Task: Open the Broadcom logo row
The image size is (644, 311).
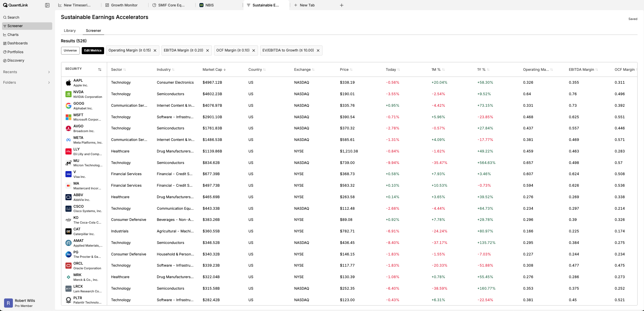Action: click(69, 128)
